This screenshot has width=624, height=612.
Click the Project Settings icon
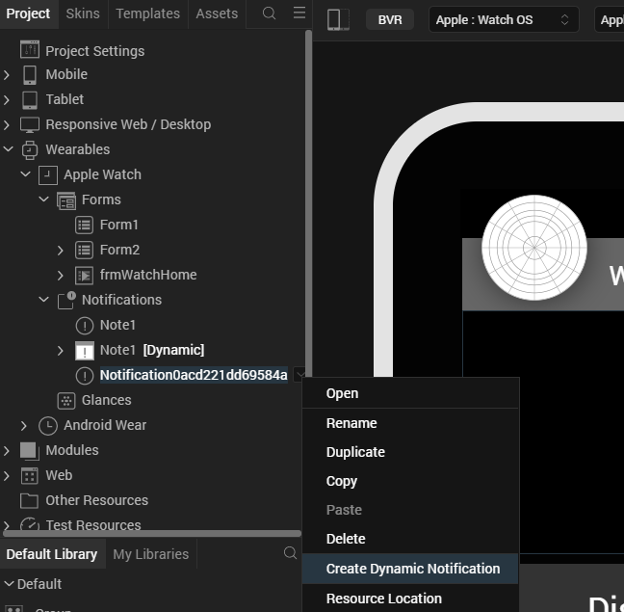[30, 51]
